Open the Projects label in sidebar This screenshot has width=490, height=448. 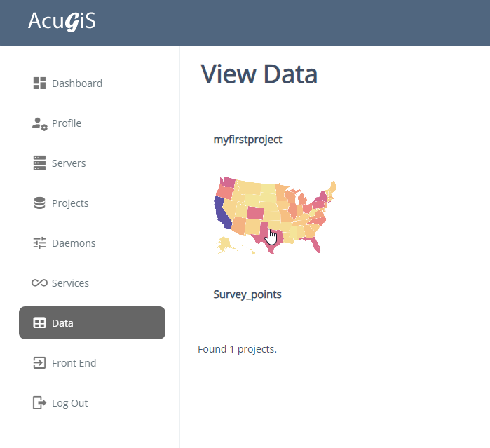click(x=70, y=203)
